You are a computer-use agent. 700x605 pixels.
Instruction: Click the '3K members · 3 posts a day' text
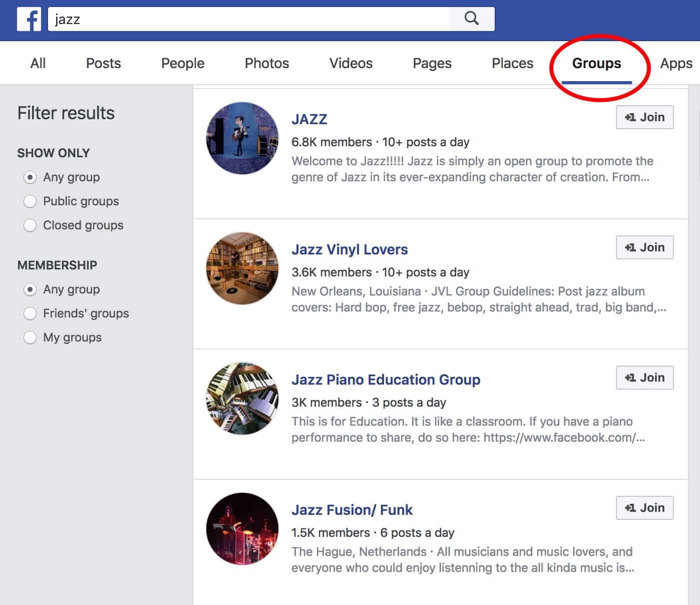coord(369,403)
